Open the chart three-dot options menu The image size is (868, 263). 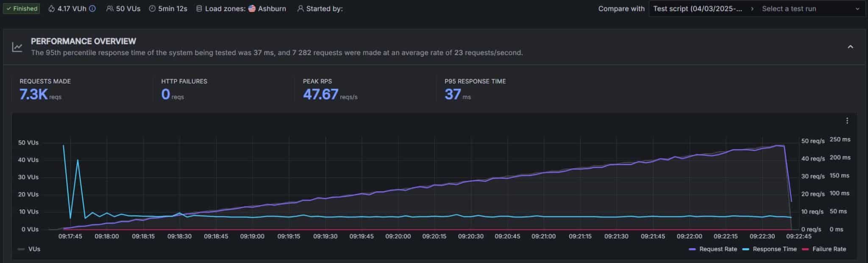(847, 121)
